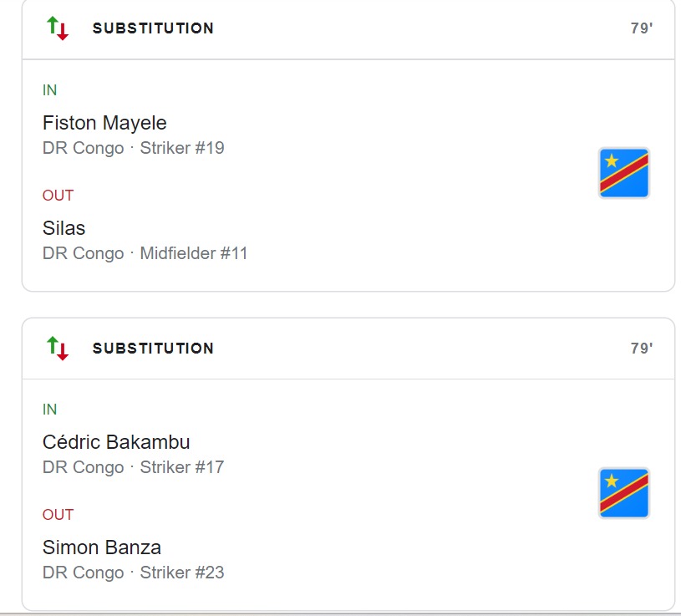Open Cédric Bakambu player name
Viewport: 681px width, 616px height.
(116, 442)
